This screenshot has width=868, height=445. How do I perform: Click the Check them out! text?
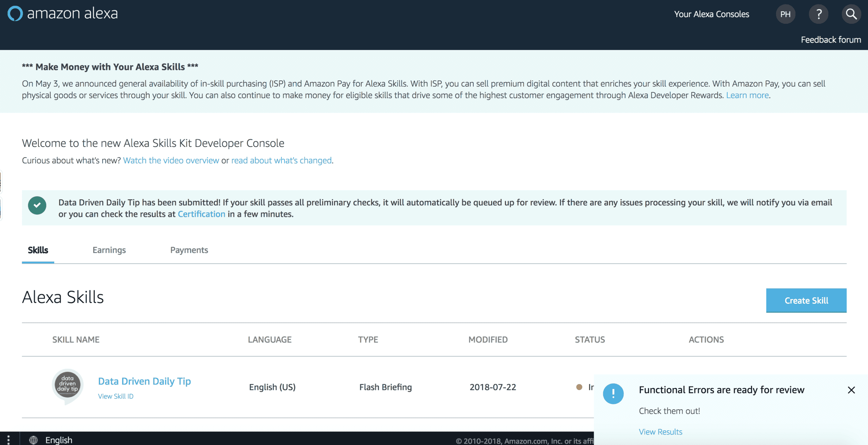tap(669, 411)
